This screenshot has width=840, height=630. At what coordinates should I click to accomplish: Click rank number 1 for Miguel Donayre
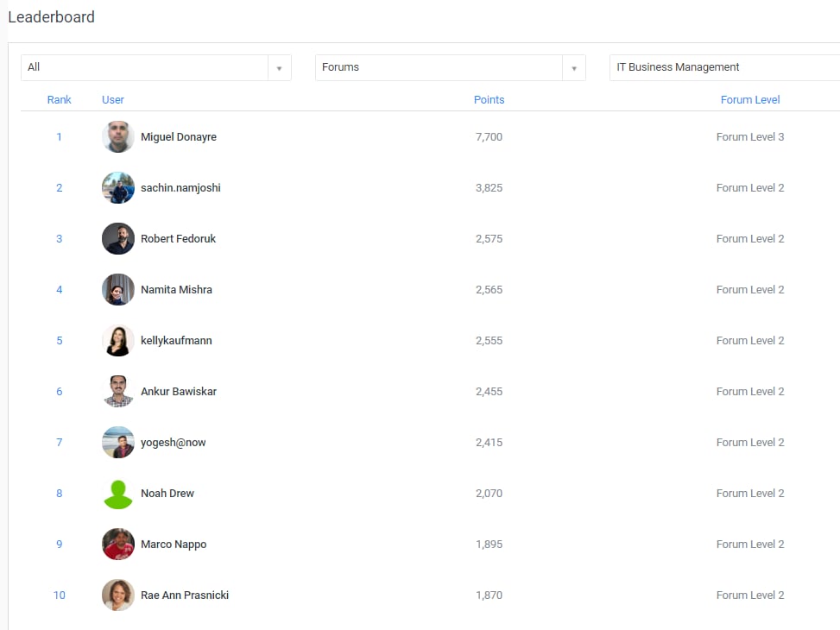click(x=59, y=136)
